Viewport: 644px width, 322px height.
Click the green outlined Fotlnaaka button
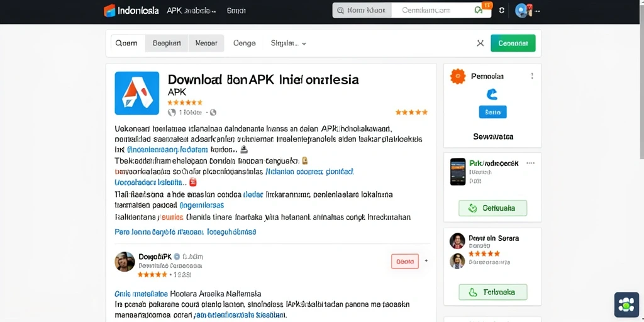coord(493,292)
